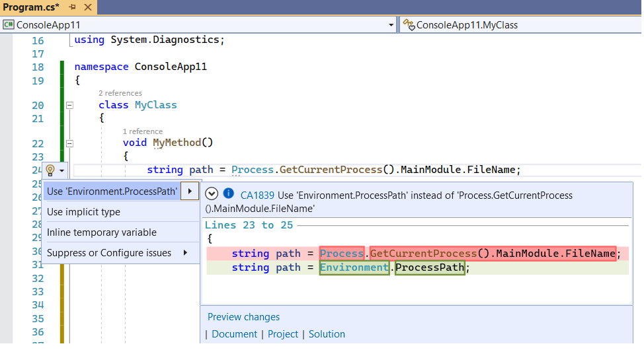Apply fix to Project scope
The image size is (644, 350).
pyautogui.click(x=283, y=334)
